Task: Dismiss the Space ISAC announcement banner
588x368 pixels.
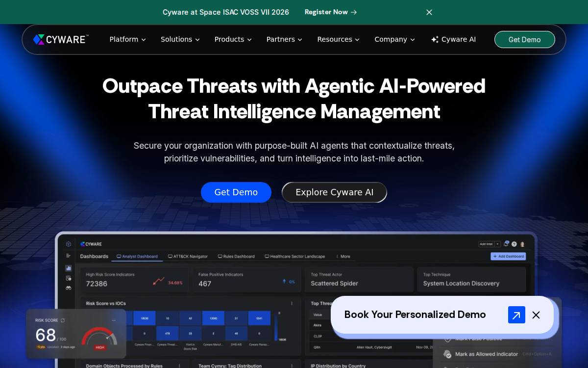Action: [429, 12]
